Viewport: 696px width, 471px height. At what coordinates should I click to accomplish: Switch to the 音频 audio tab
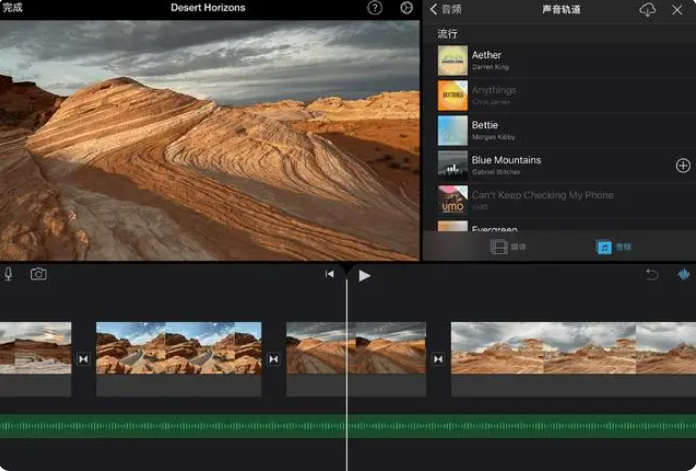click(614, 247)
